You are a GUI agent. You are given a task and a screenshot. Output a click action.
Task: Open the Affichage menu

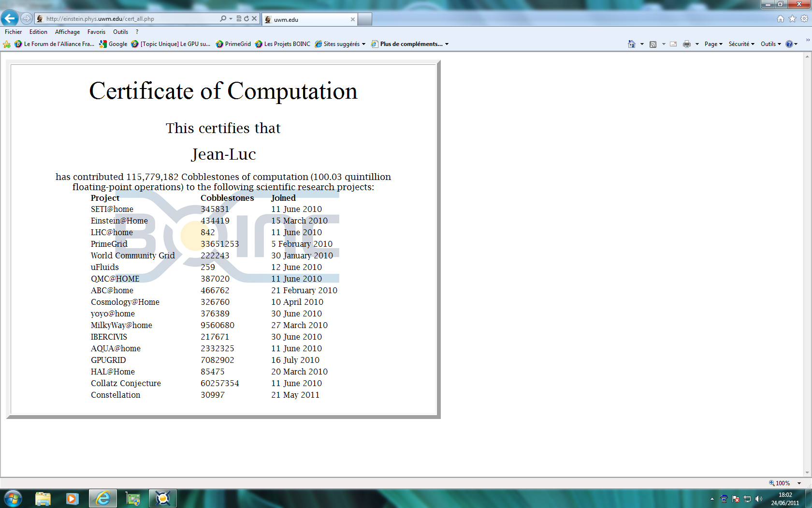[67, 32]
